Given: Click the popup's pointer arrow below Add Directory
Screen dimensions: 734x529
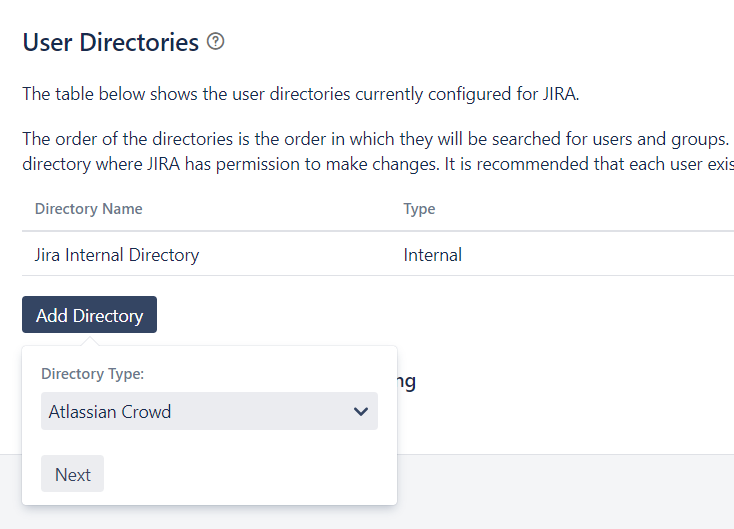Looking at the screenshot, I should pyautogui.click(x=89, y=342).
